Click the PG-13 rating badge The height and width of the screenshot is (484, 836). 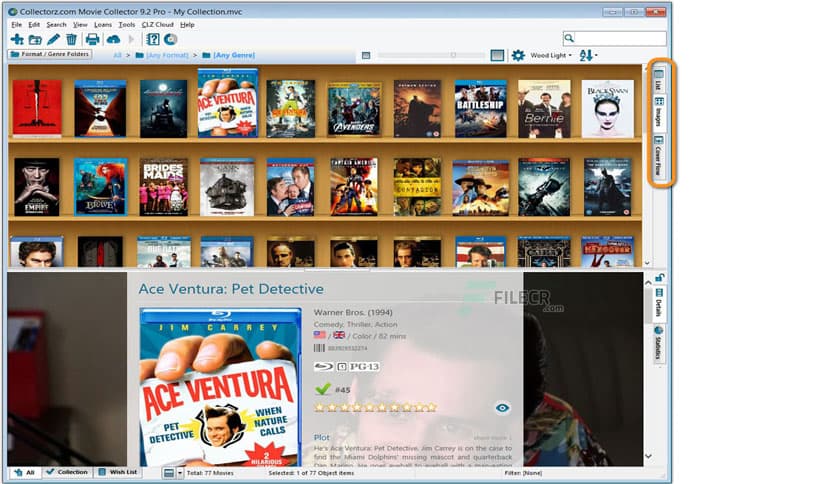point(364,366)
